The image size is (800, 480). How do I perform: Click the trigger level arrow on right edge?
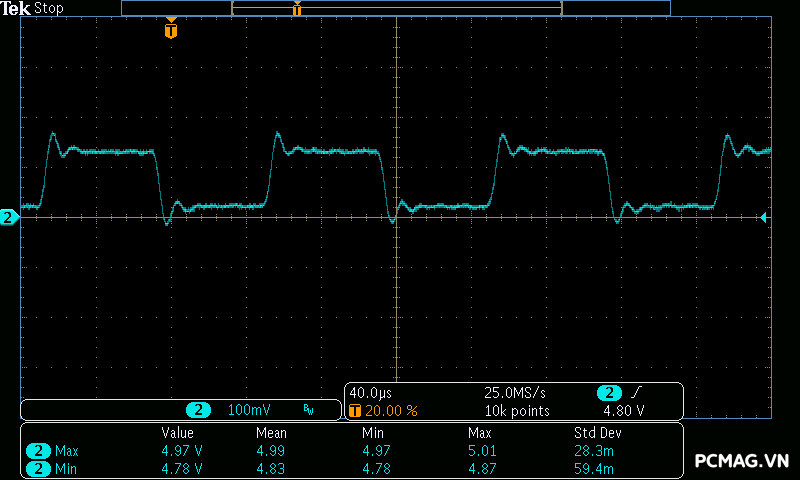click(x=764, y=217)
